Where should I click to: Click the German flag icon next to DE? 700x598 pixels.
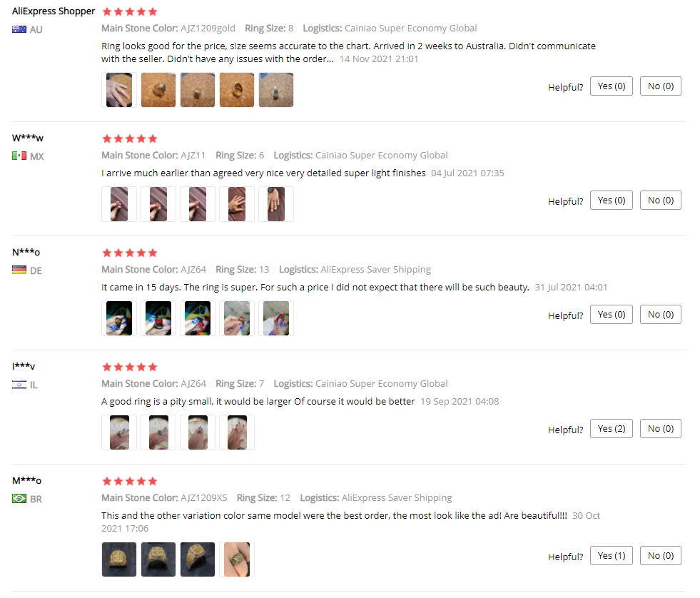(x=19, y=270)
